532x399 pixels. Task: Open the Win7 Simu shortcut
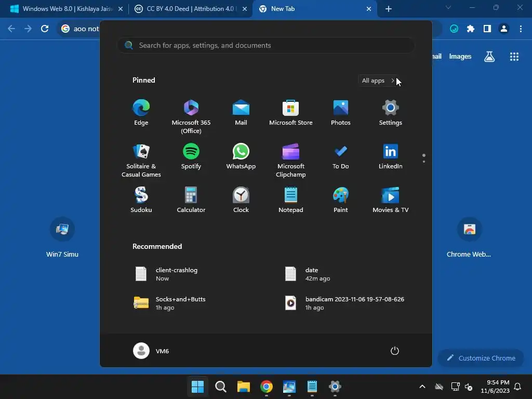click(62, 237)
